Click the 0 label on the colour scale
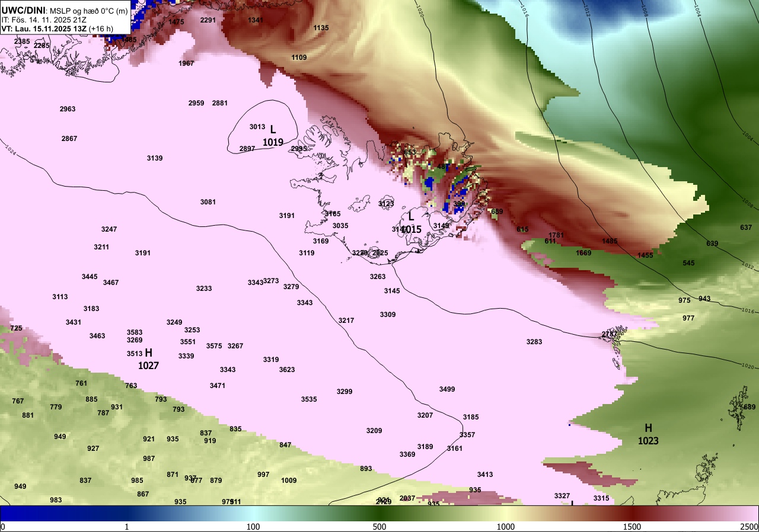Screen dimensions: 759x532 [3, 527]
